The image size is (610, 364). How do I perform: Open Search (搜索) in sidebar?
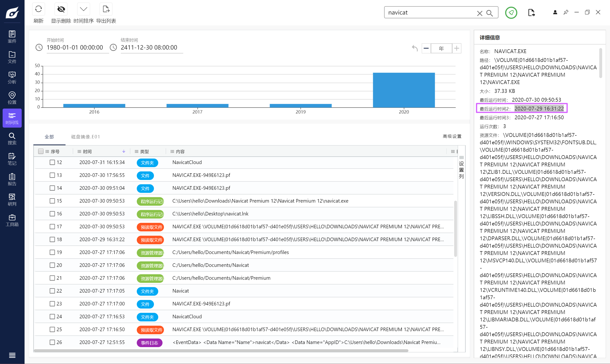tap(12, 138)
